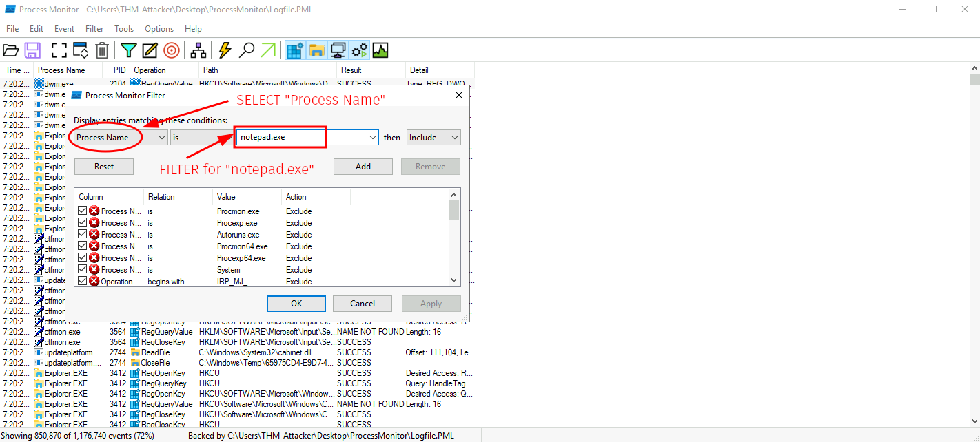The height and width of the screenshot is (442, 980).
Task: Click the Highlight pencil toolbar icon
Action: [x=150, y=50]
